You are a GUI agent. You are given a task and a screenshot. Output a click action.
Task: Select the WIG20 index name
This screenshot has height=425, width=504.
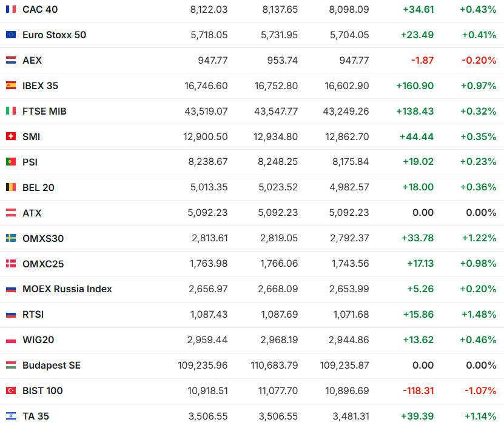pos(38,340)
